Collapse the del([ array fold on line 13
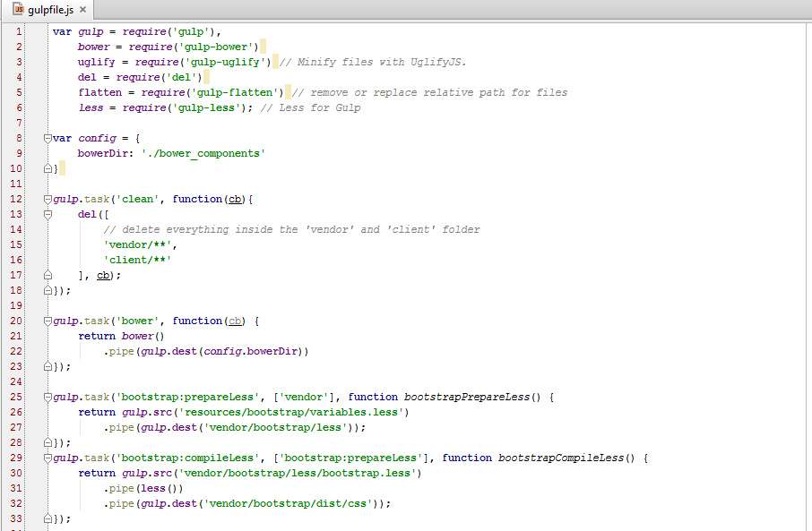Screen dimensions: 812x531 point(48,214)
